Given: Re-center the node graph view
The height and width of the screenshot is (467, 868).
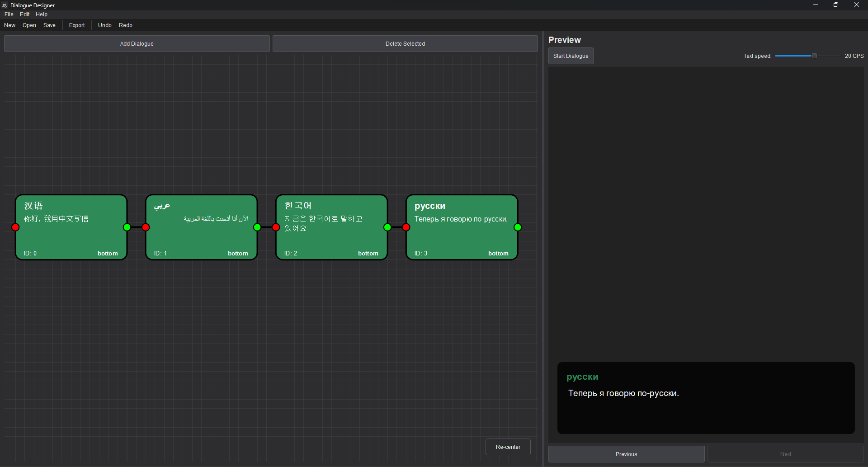Looking at the screenshot, I should (x=508, y=447).
